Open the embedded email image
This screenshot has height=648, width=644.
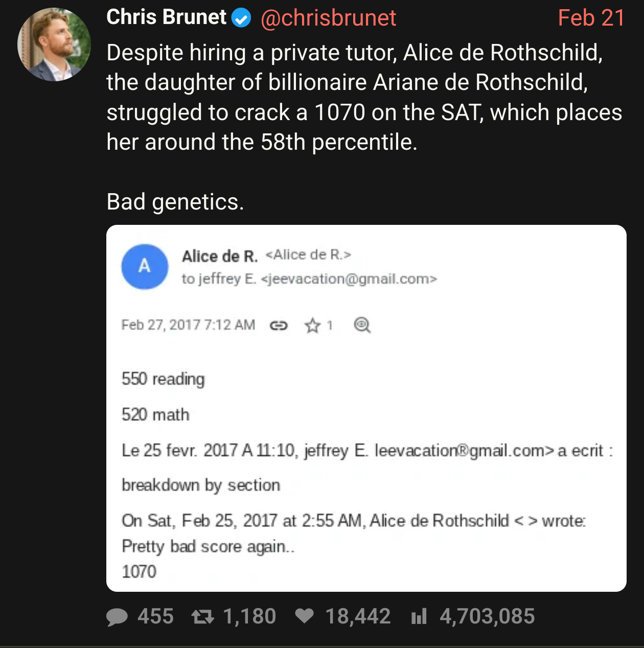click(x=366, y=408)
